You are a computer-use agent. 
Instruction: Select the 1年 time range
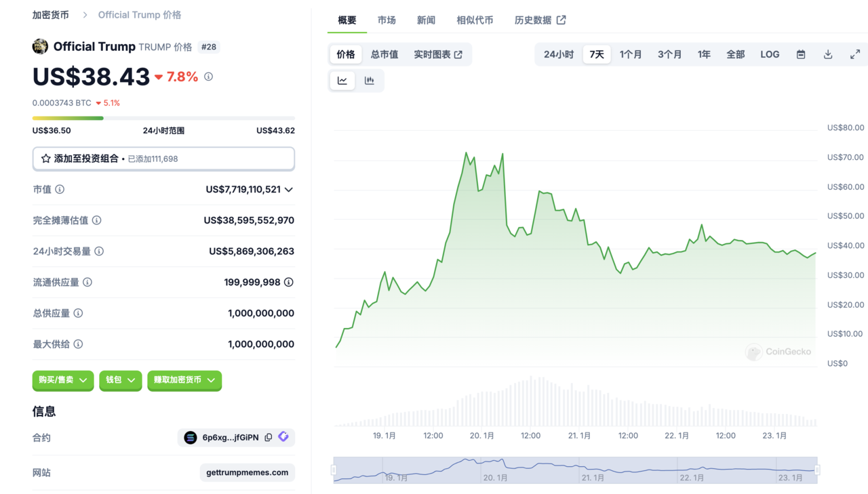[705, 54]
